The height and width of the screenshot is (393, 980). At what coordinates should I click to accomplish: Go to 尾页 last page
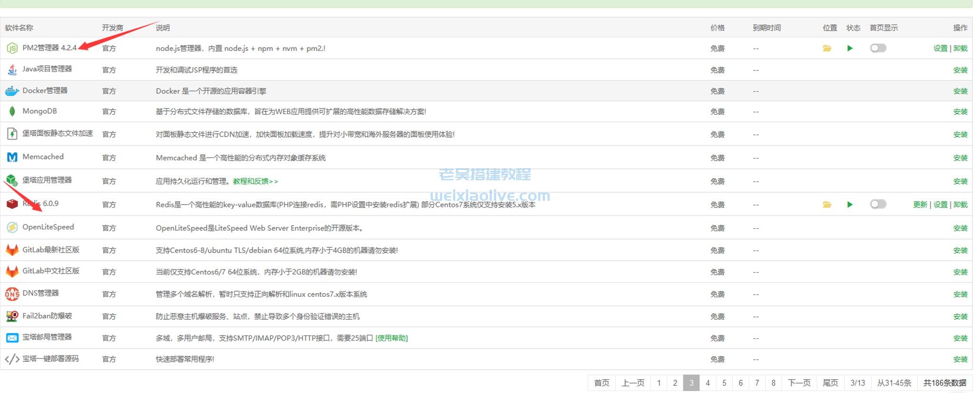830,383
